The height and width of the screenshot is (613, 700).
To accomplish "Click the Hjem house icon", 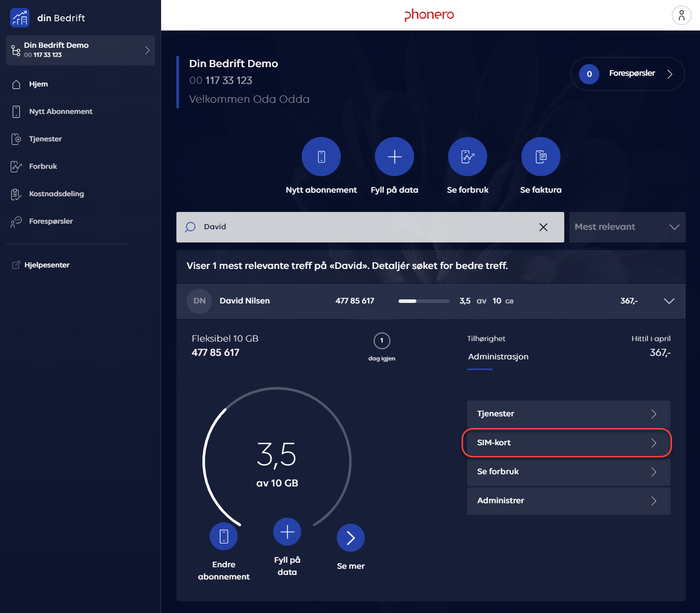I will (16, 84).
